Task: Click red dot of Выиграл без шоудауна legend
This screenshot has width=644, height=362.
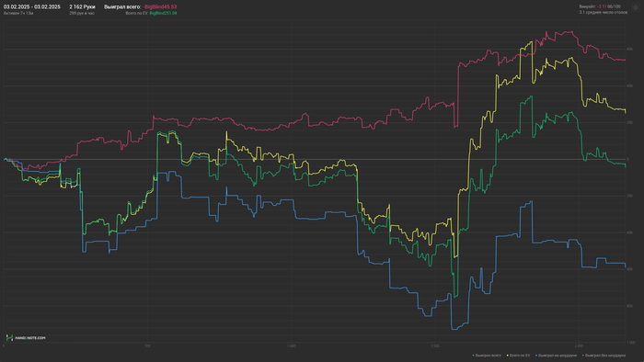Action: pos(583,356)
